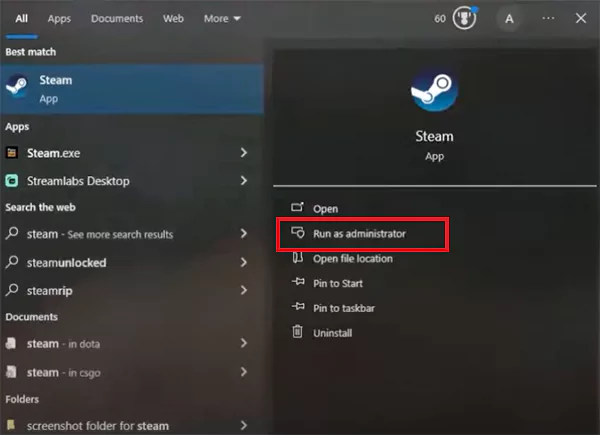
Task: Click the Steam.exe app icon
Action: (12, 153)
